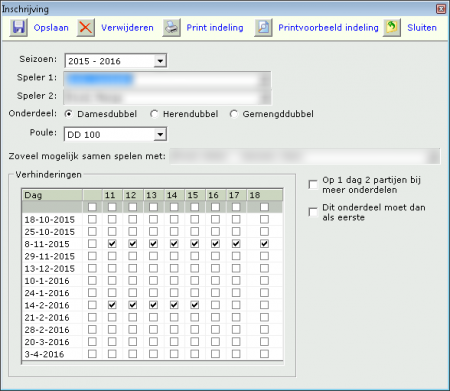The width and height of the screenshot is (450, 391).
Task: Click column header 16
Action: (x=216, y=195)
